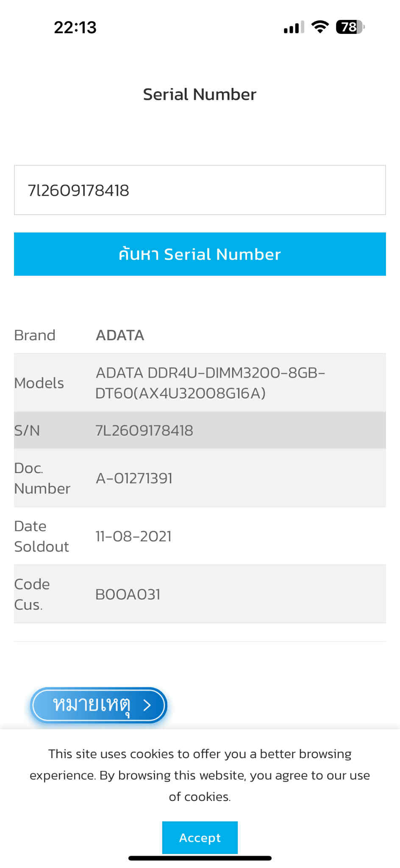
Task: Click the Models row label
Action: (39, 383)
